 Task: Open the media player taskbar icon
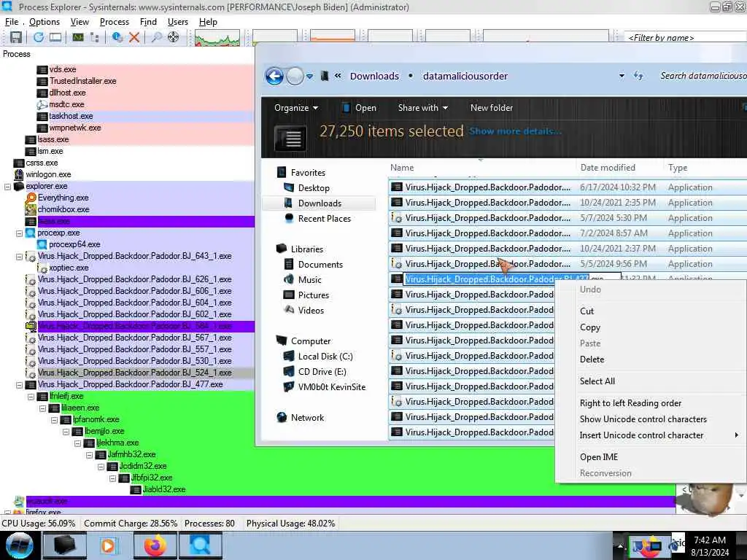[109, 545]
